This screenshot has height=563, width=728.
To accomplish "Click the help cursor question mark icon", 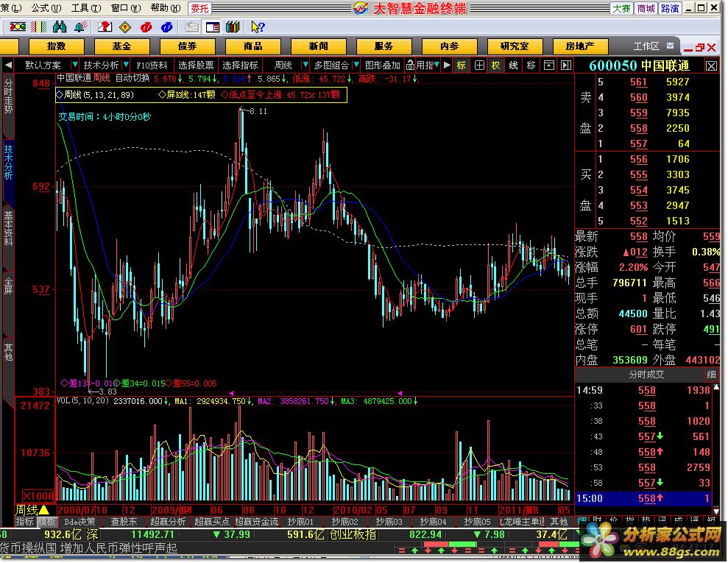I will [257, 27].
